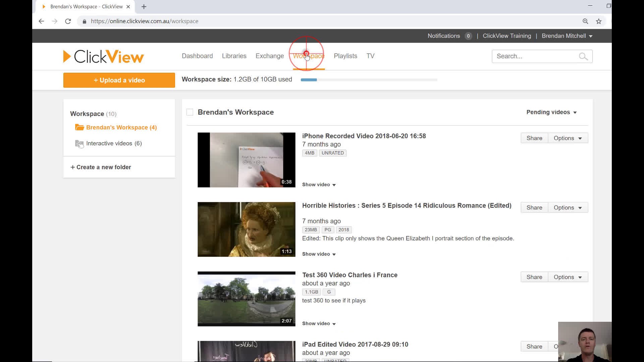Share the Horrible Histories video
This screenshot has width=644, height=362.
(x=534, y=207)
